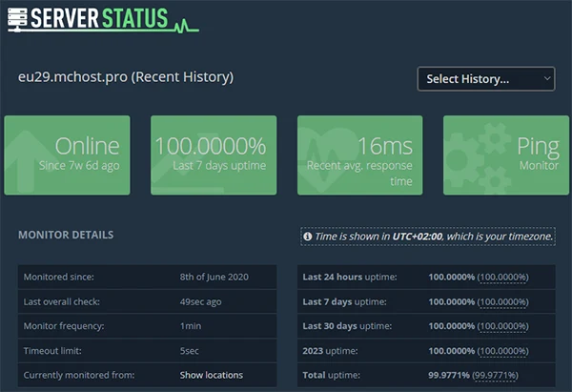
Task: Click the Server Status logo icon
Action: tap(17, 17)
